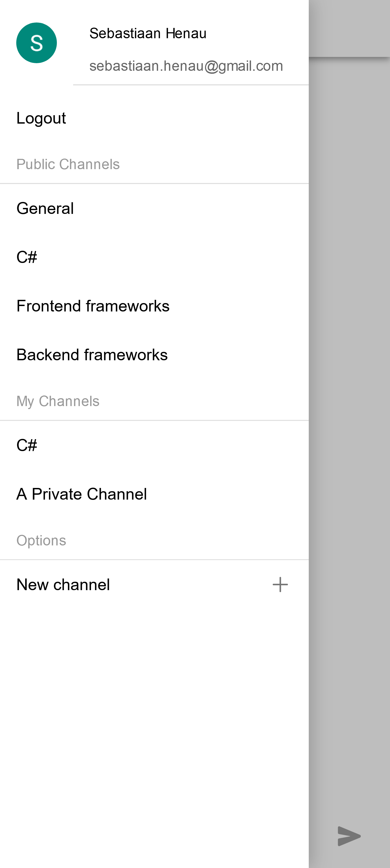Open A Private Channel
This screenshot has width=390, height=868.
click(x=82, y=494)
